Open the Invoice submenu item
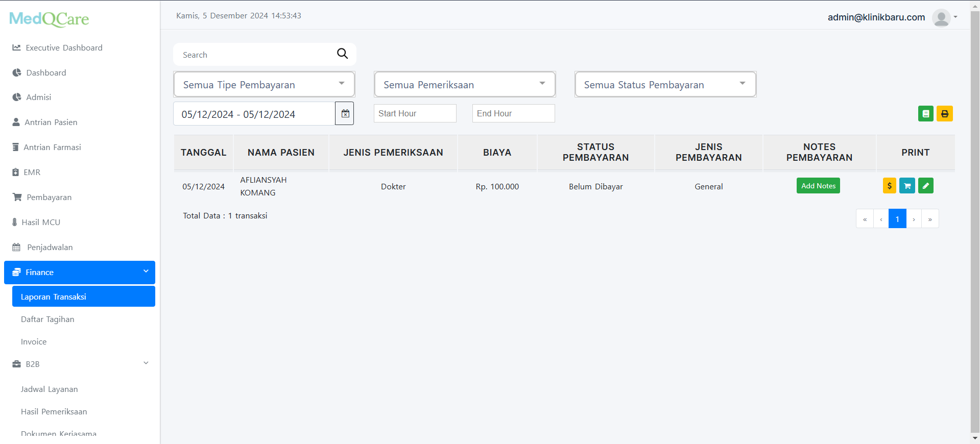The image size is (980, 444). 34,342
